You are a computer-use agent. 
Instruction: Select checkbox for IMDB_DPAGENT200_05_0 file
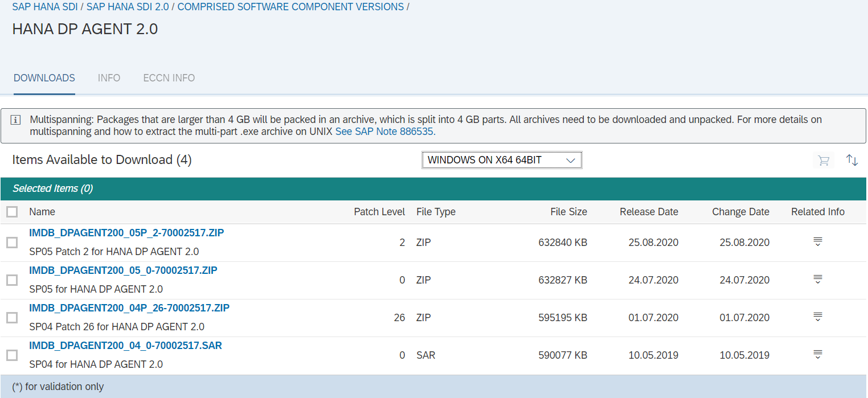pyautogui.click(x=12, y=280)
